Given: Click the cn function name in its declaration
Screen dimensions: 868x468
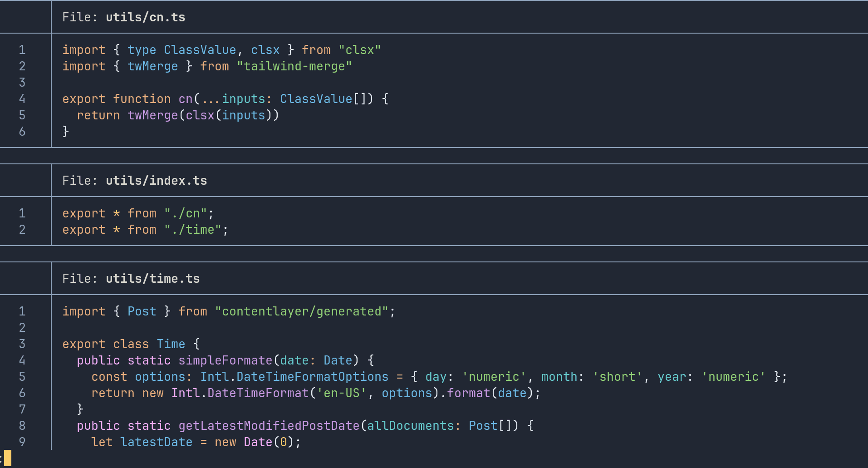Looking at the screenshot, I should (x=185, y=99).
